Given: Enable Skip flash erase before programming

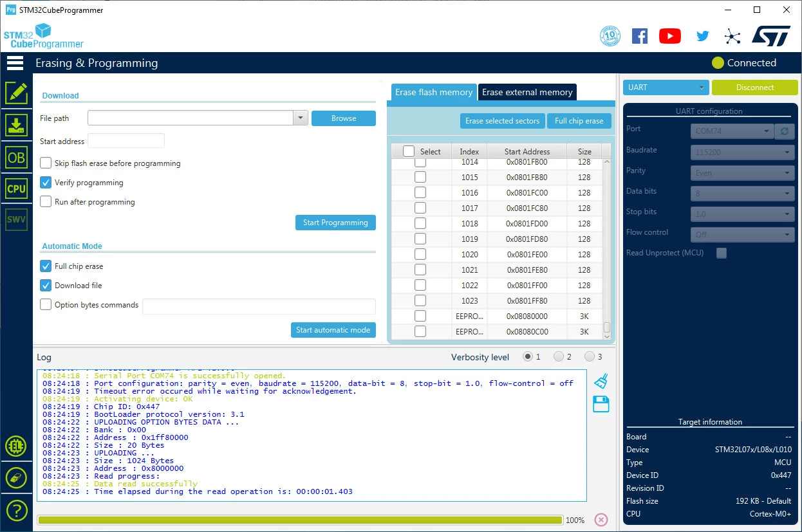Looking at the screenshot, I should pyautogui.click(x=46, y=163).
